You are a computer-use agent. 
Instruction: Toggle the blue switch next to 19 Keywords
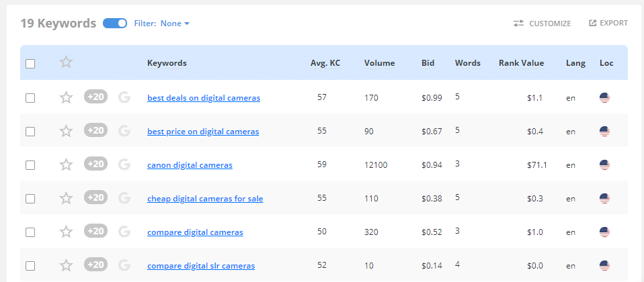pos(115,23)
